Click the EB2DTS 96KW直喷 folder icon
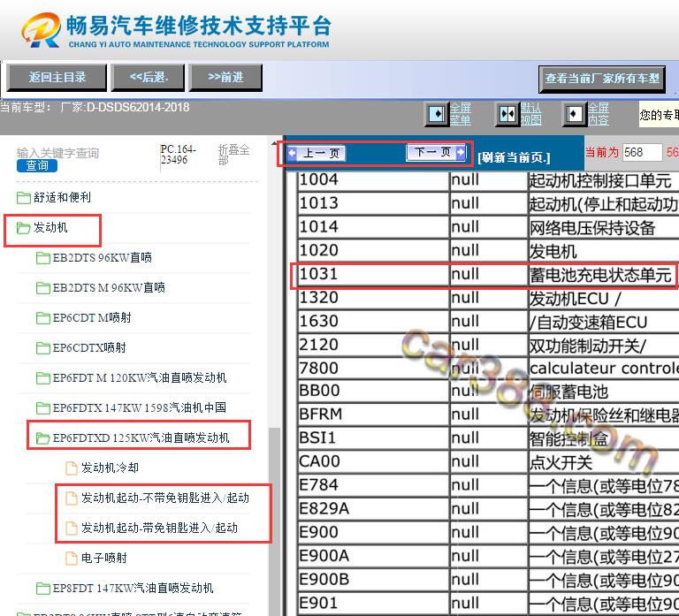The image size is (679, 616). click(x=42, y=258)
